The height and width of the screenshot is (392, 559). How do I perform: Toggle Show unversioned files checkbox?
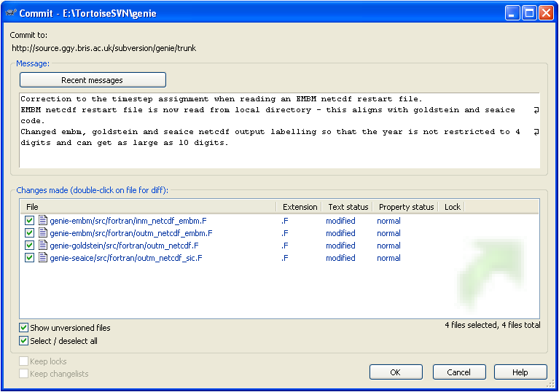tap(24, 328)
